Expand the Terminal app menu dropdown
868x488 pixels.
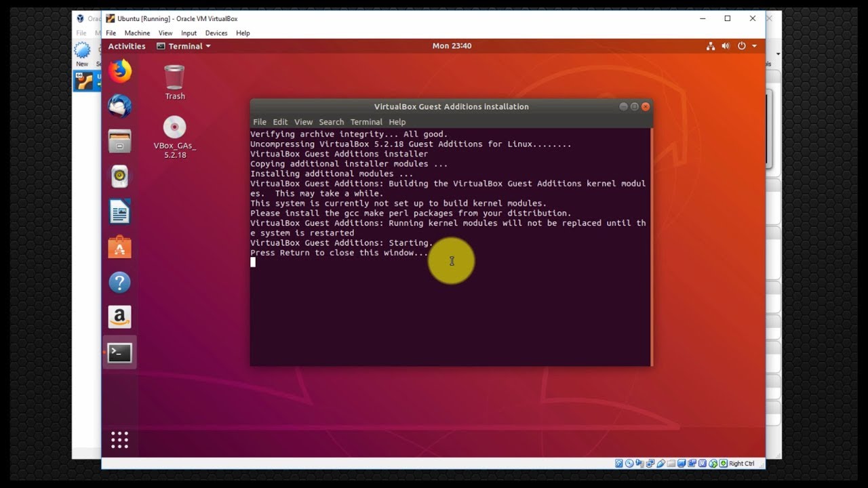184,46
